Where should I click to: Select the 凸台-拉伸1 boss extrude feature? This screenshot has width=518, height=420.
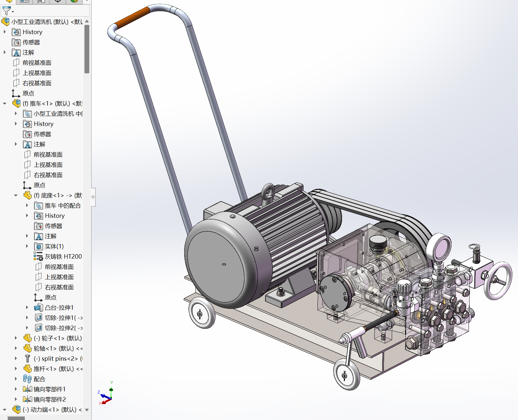tap(59, 307)
